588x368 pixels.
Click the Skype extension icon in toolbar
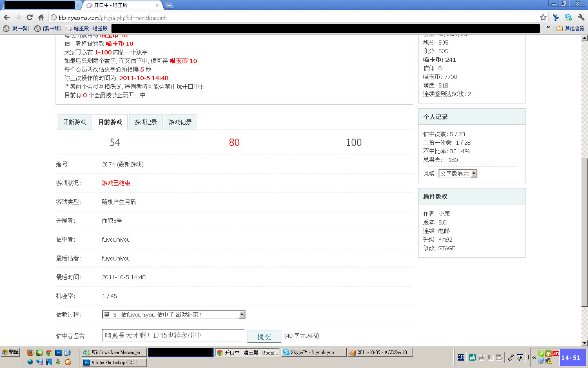568,17
